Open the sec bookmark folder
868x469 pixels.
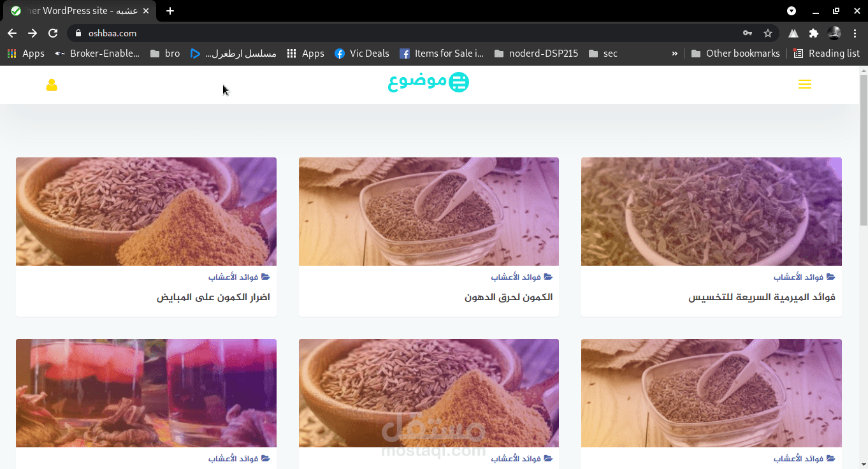click(603, 54)
